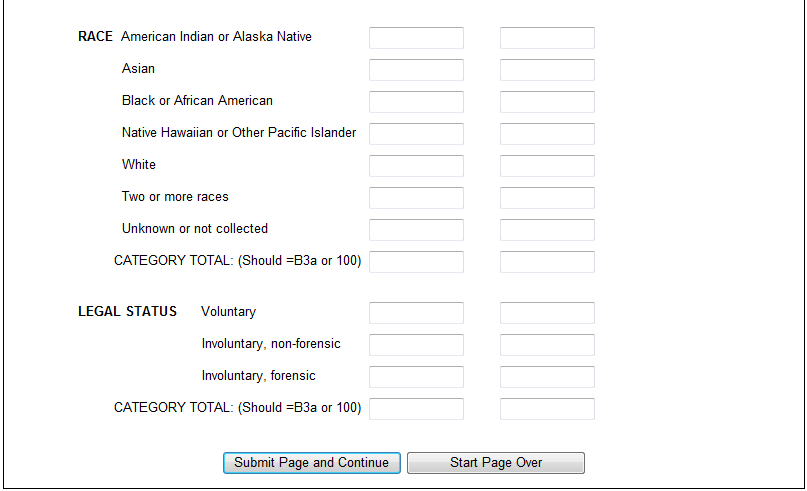The height and width of the screenshot is (491, 807).
Task: Click the first White input field
Action: pyautogui.click(x=416, y=166)
